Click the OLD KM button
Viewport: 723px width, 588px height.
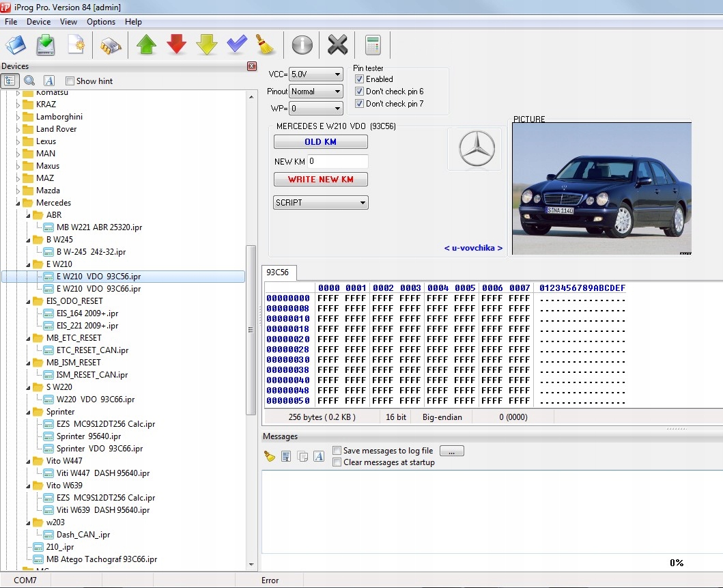pos(320,142)
